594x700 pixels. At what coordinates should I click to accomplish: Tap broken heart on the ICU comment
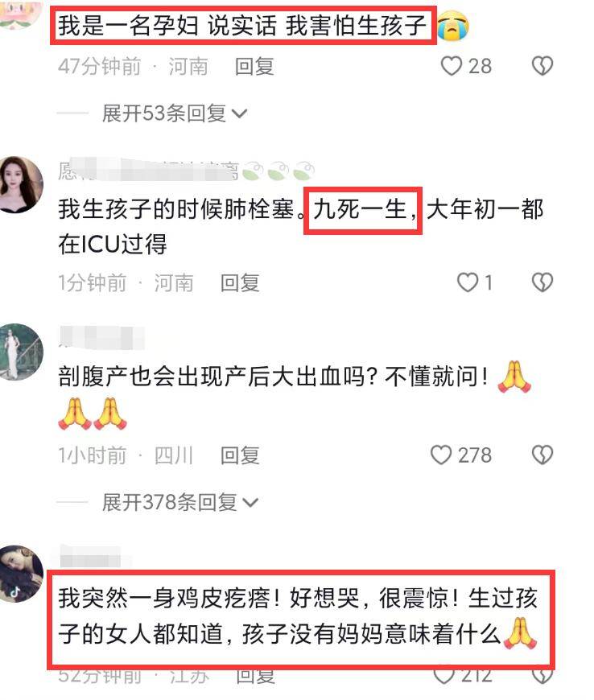[542, 282]
